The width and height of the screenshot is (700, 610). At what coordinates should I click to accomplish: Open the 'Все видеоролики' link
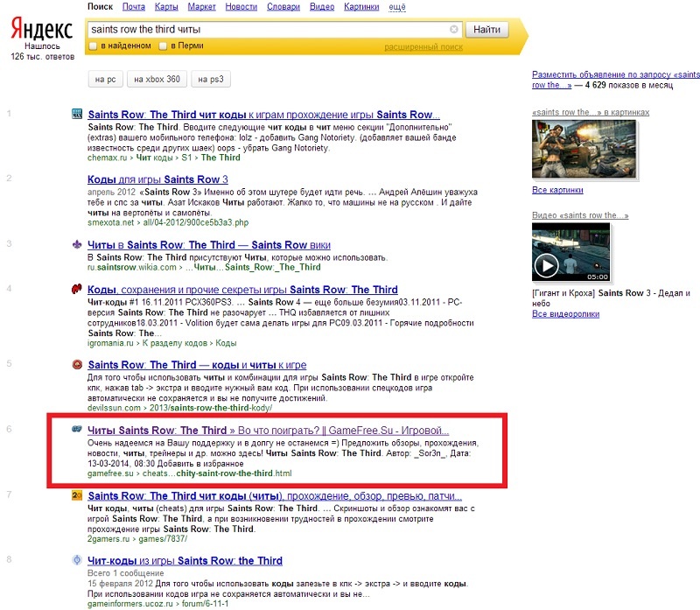(565, 314)
